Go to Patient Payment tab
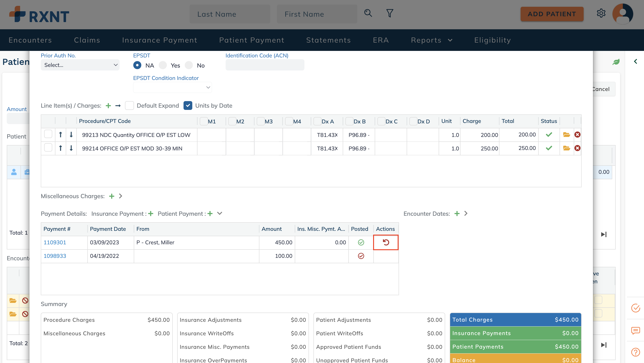Screen dimensions: 644x363 point(252,40)
